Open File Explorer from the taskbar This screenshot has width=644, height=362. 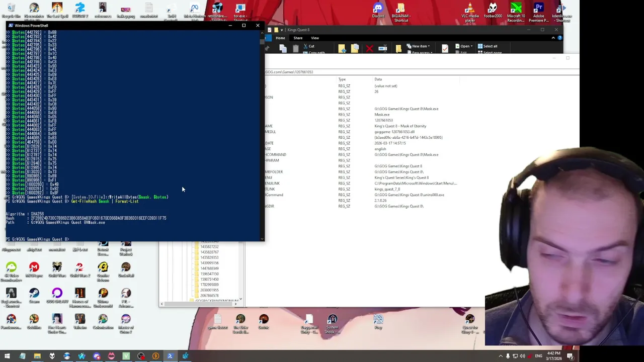(x=37, y=356)
